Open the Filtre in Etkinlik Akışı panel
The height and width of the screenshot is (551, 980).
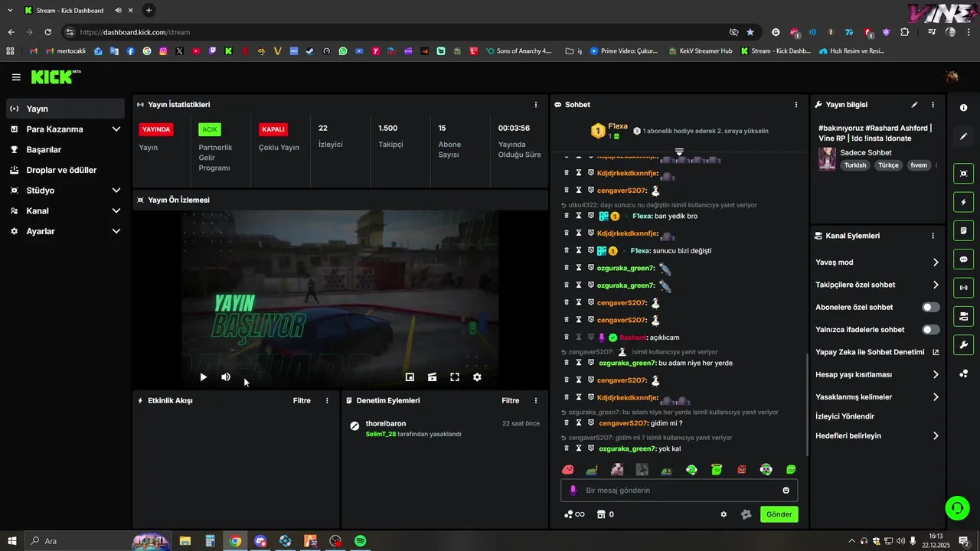coord(302,400)
